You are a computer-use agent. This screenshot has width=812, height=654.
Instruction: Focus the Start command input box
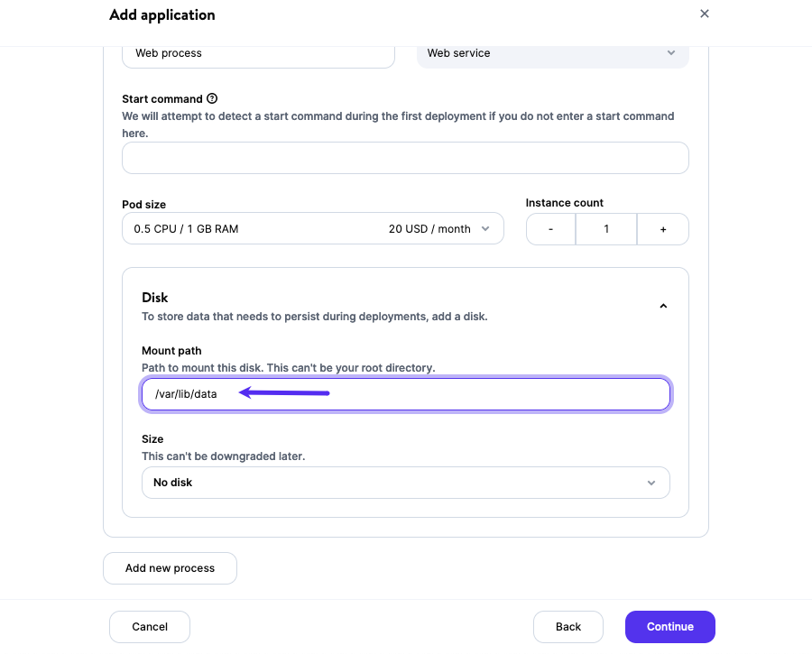coord(405,158)
